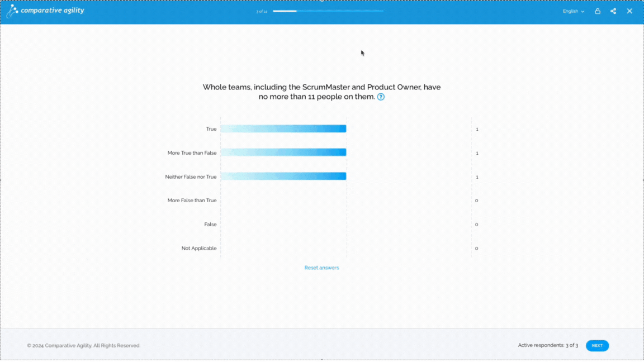Choose the More False than True option
644x362 pixels.
[x=192, y=201]
